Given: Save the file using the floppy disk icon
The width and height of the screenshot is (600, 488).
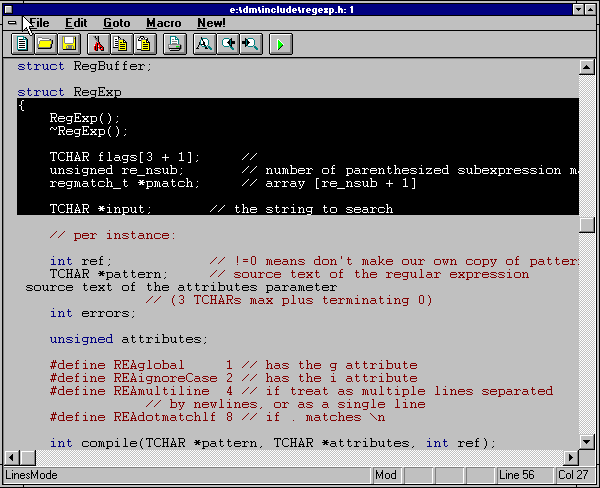Looking at the screenshot, I should click(x=69, y=44).
